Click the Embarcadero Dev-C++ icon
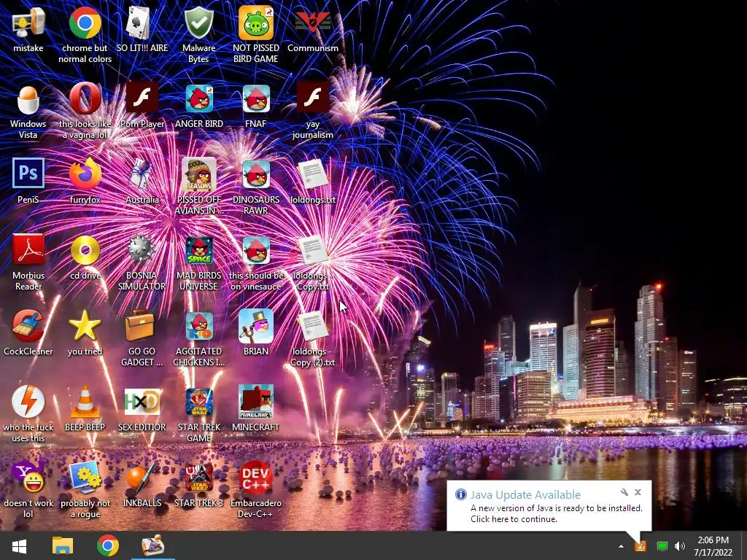Viewport: 747px width, 560px height. tap(256, 478)
